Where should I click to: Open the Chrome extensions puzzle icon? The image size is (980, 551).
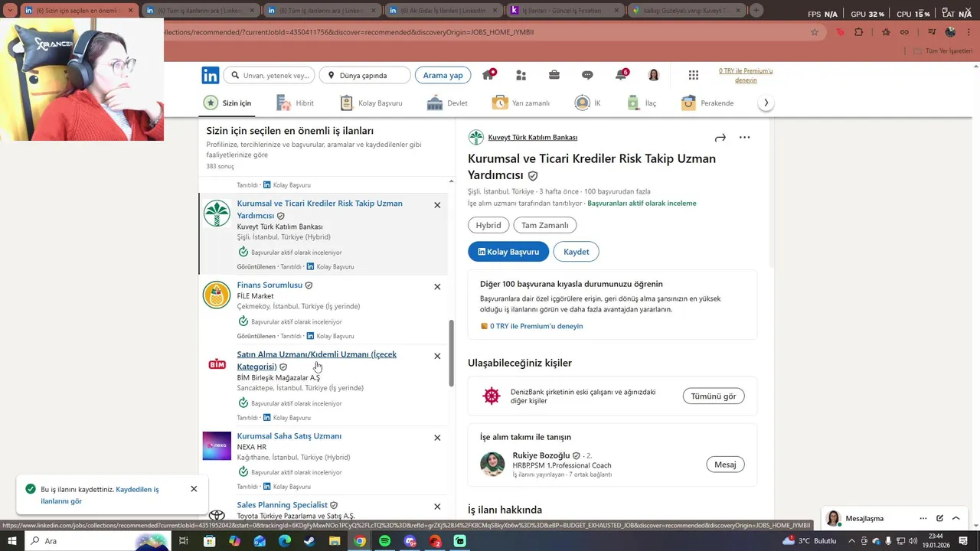pos(858,32)
